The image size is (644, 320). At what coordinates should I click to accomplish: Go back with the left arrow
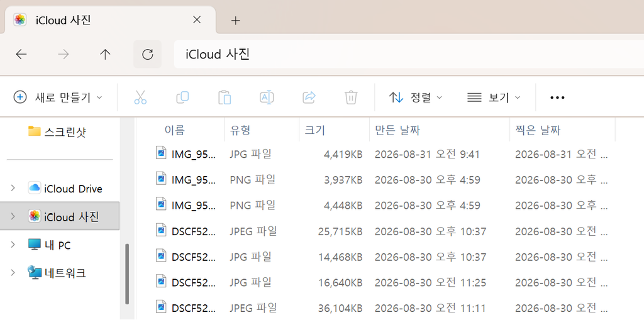coord(21,54)
